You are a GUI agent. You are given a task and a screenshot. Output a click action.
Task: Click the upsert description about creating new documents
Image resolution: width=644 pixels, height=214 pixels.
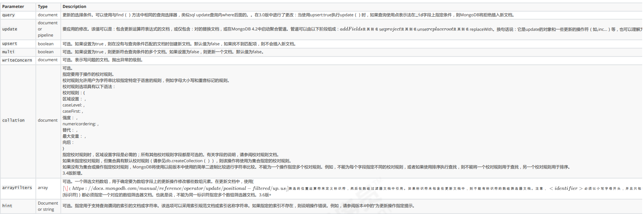(179, 44)
